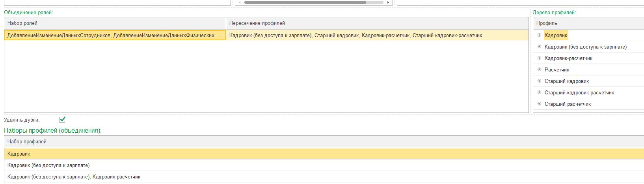This screenshot has height=184, width=644.
Task: Expand the Кадровик-расчетчик tree node
Action: pos(539,58)
